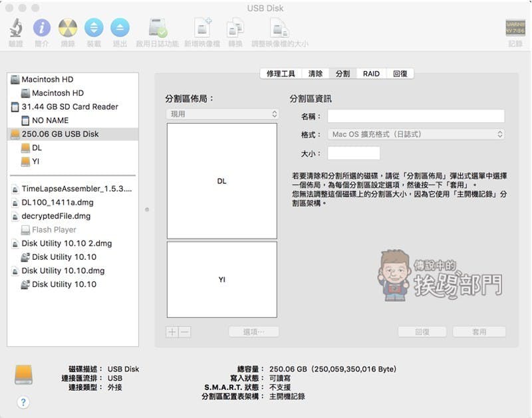Select the DL partition block in layout
This screenshot has width=532, height=418.
[222, 181]
